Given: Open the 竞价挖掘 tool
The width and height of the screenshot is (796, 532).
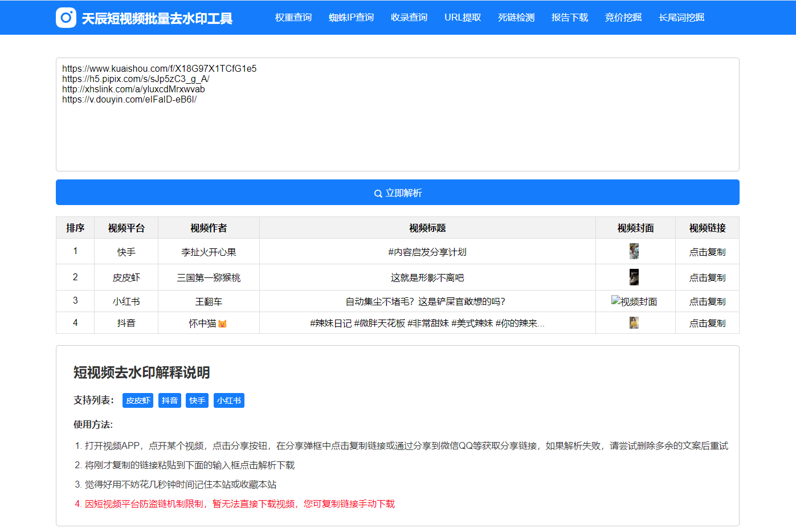Looking at the screenshot, I should click(x=623, y=18).
